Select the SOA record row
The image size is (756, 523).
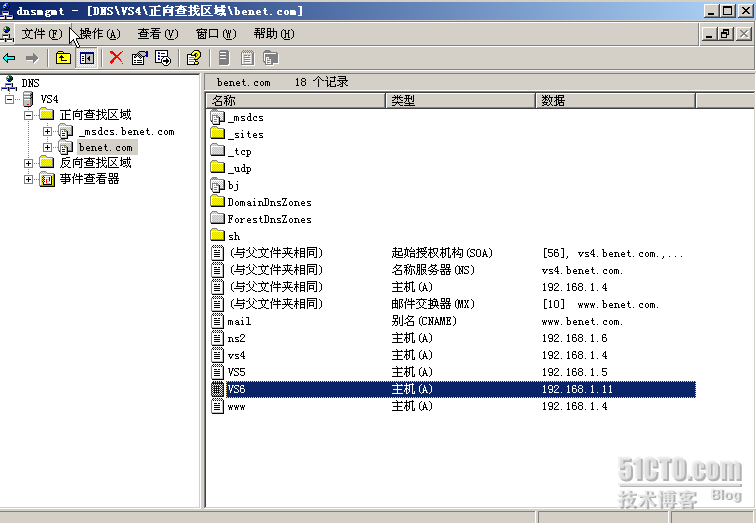[x=453, y=253]
